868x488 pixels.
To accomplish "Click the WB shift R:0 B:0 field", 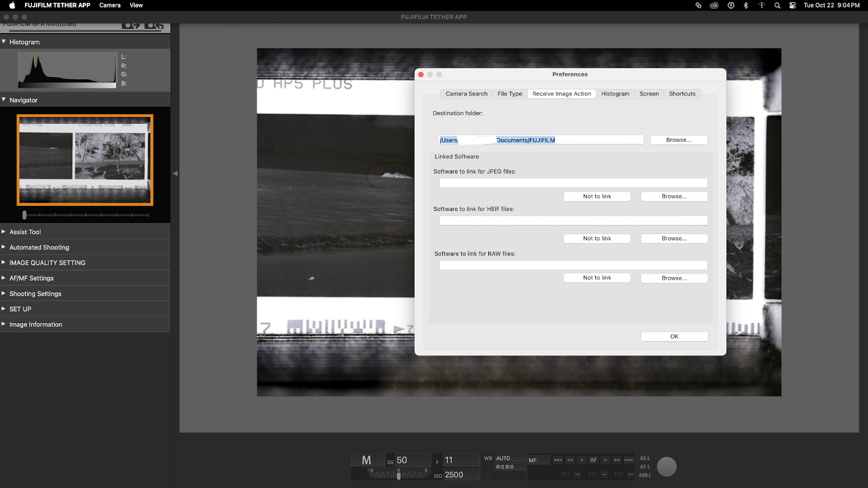I will 510,467.
